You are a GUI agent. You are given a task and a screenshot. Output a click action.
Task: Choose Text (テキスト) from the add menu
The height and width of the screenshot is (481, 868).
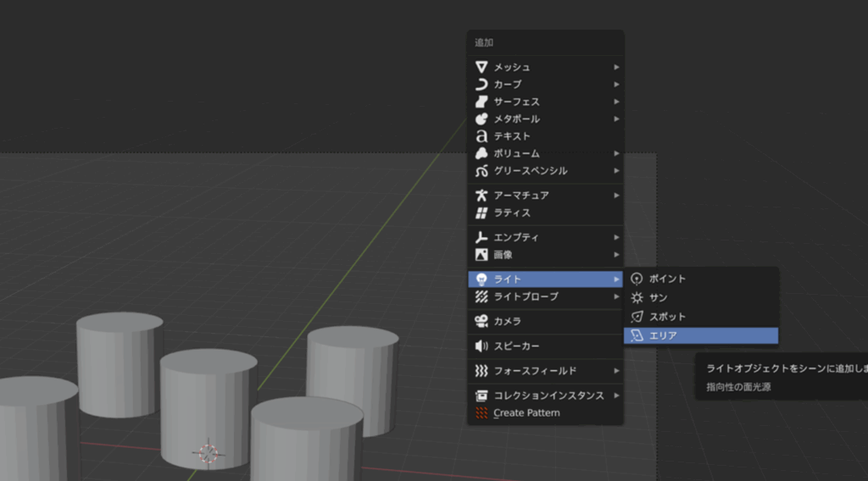point(512,135)
